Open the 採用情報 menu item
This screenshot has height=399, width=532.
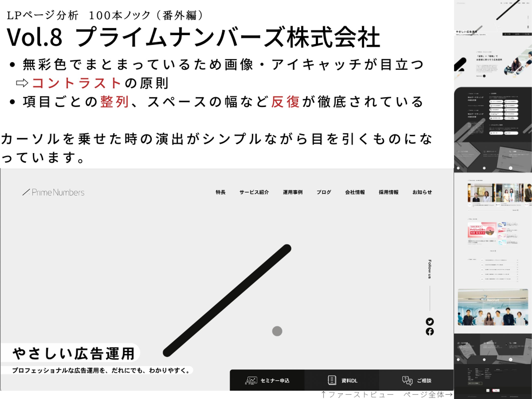[389, 192]
